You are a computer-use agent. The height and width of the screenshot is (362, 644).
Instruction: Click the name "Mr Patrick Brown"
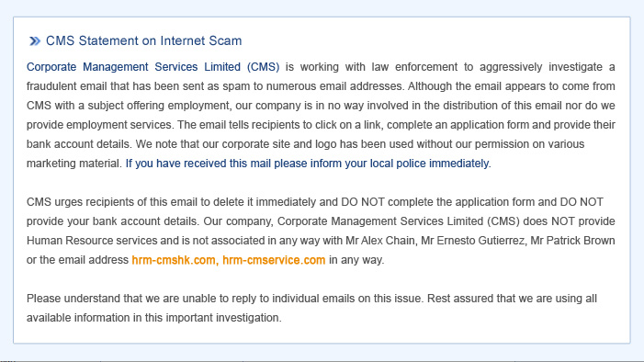point(572,241)
